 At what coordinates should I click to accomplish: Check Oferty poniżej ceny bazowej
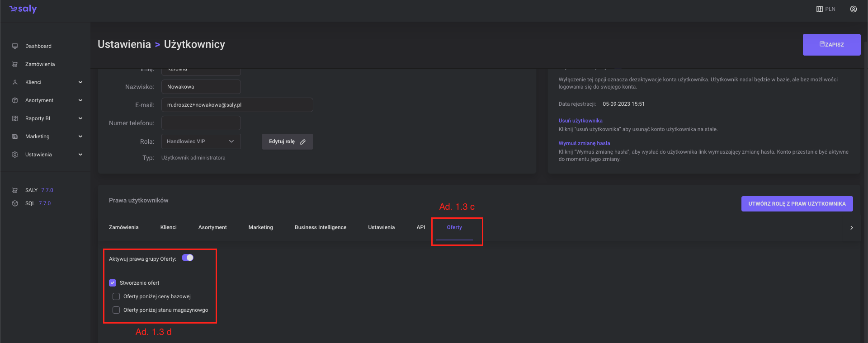(x=116, y=296)
